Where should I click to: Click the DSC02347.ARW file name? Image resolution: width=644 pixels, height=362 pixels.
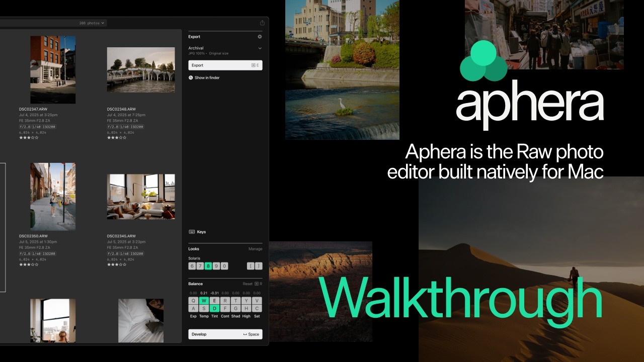pos(34,109)
